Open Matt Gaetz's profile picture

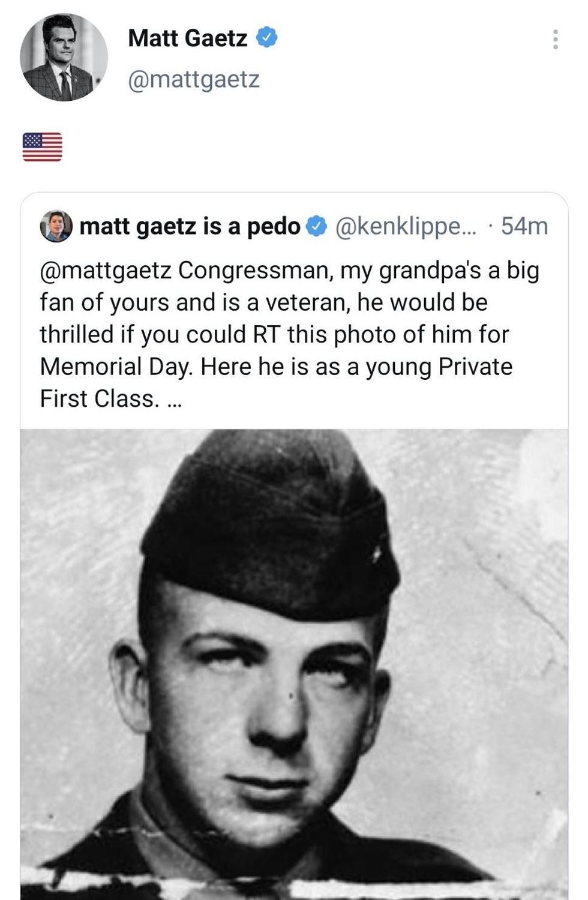64,58
